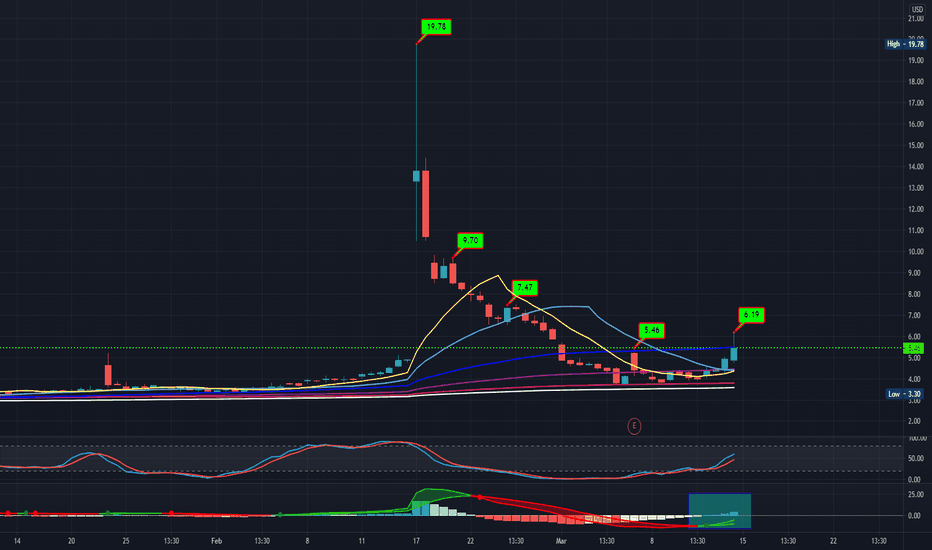
Task: Select the 7.47 price callout label
Action: click(x=525, y=288)
